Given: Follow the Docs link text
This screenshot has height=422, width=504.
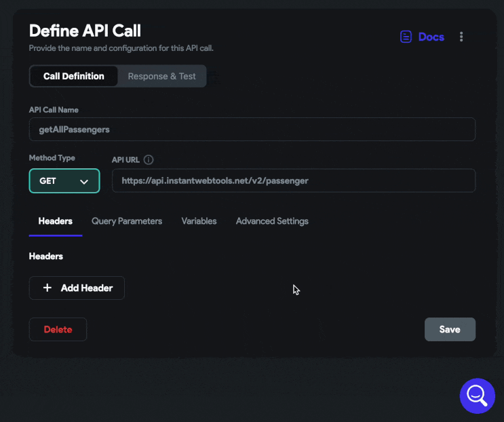Looking at the screenshot, I should tap(431, 37).
